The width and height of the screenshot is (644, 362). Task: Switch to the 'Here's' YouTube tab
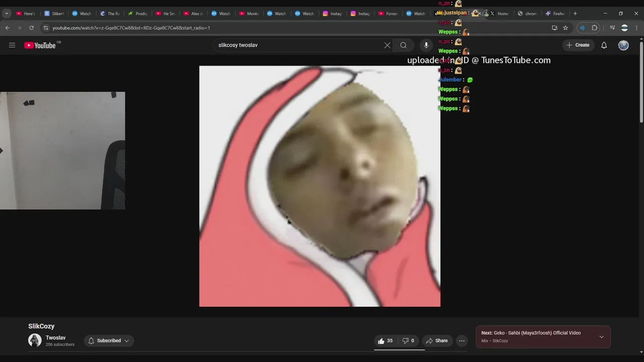(x=26, y=14)
